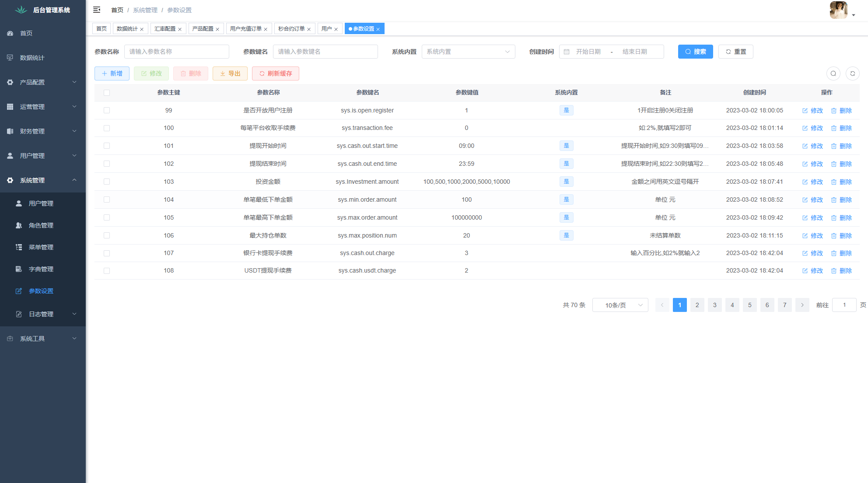
Task: Select checkbox for row 105
Action: point(107,217)
